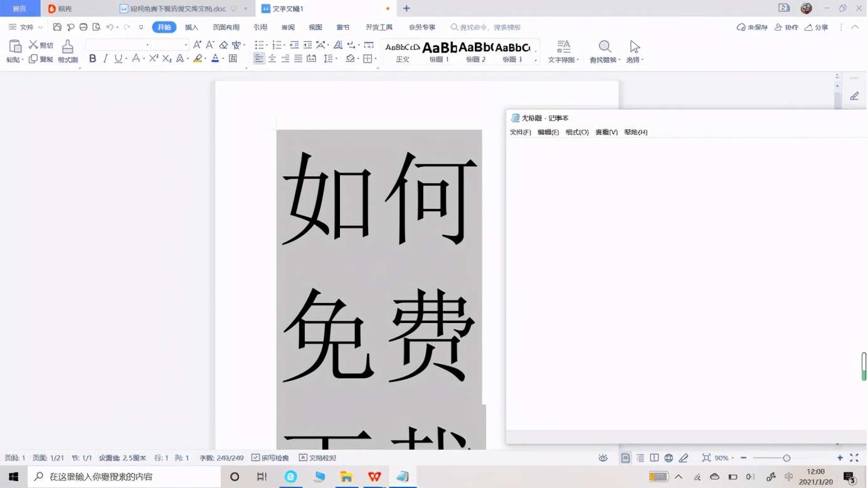Click the Select tool on the ribbon
The width and height of the screenshot is (868, 488).
pos(634,51)
